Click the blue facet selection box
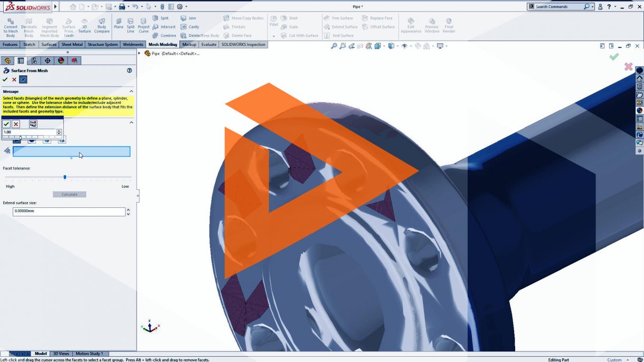Image resolution: width=644 pixels, height=362 pixels. (71, 151)
